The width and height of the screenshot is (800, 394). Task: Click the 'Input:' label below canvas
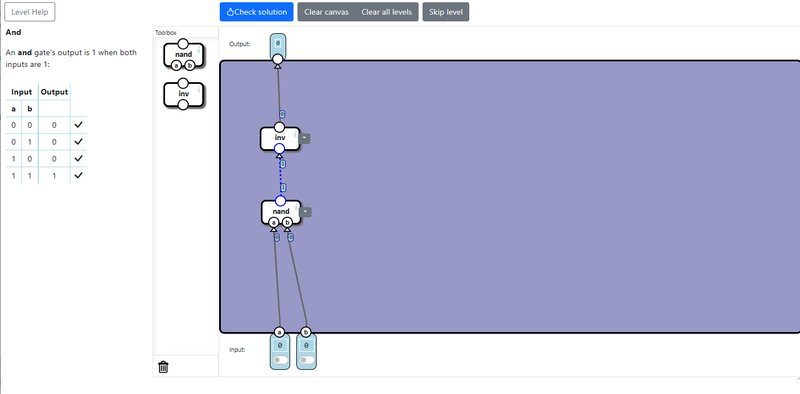point(237,350)
